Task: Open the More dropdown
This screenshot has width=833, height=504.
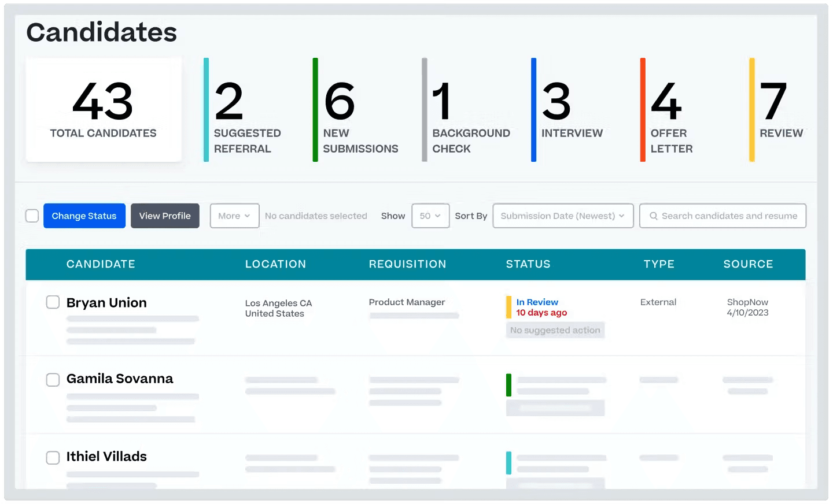Action: pyautogui.click(x=234, y=216)
